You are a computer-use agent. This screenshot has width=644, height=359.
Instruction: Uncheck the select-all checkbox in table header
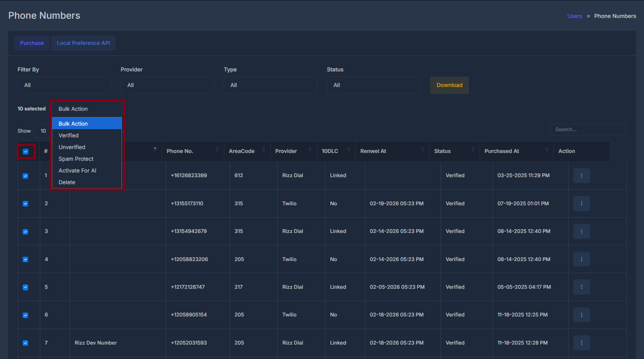(26, 151)
